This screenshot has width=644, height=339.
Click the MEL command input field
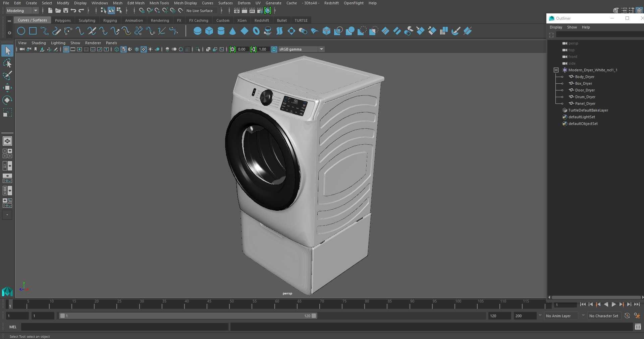coord(124,327)
